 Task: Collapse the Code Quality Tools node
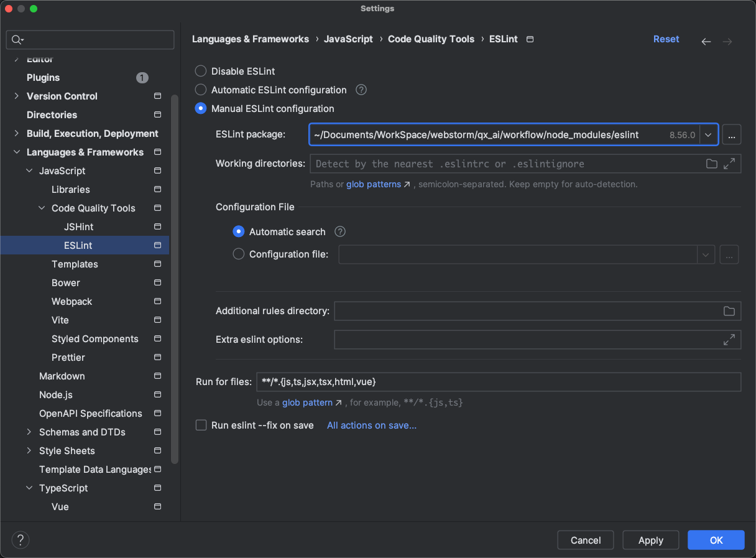[x=42, y=208]
